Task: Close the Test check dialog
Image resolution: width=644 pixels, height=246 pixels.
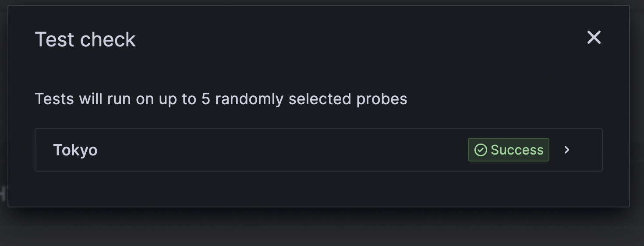Action: tap(594, 38)
